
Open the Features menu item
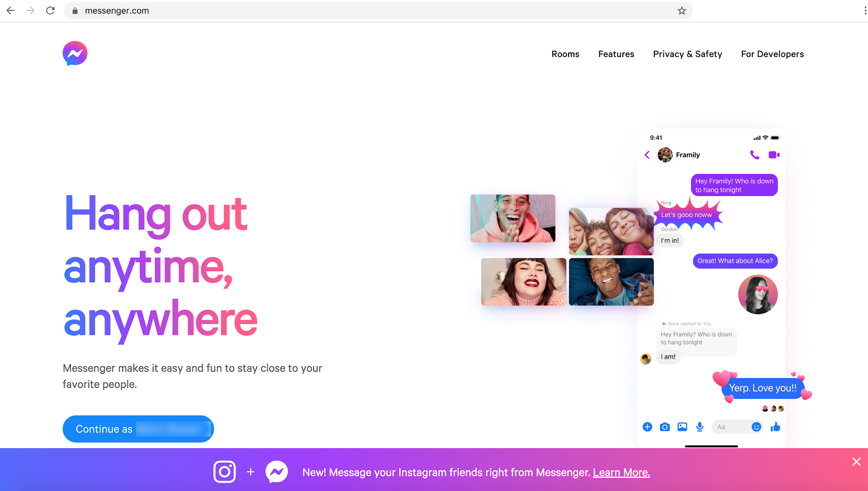point(616,54)
